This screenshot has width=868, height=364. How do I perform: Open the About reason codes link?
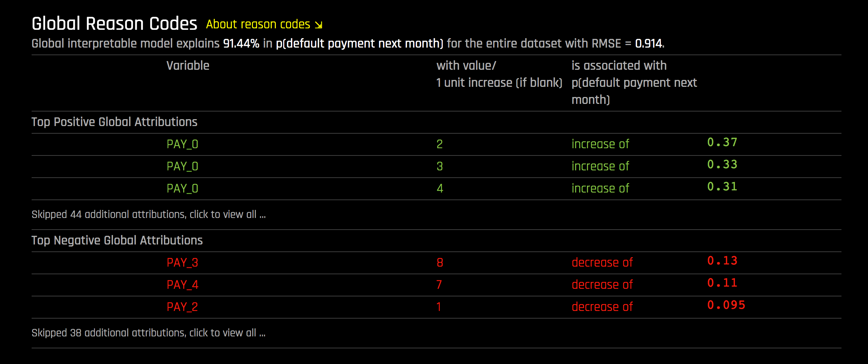click(x=258, y=24)
